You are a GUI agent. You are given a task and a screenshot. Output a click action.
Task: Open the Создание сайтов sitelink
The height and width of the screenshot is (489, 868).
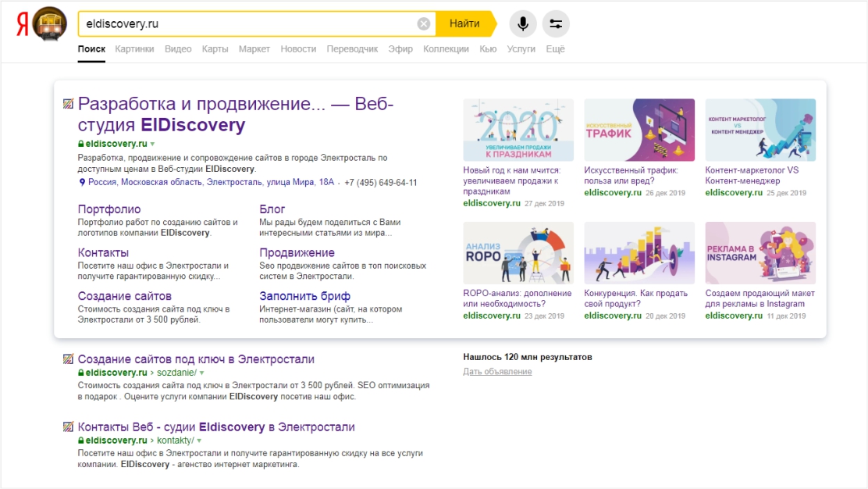coord(125,296)
